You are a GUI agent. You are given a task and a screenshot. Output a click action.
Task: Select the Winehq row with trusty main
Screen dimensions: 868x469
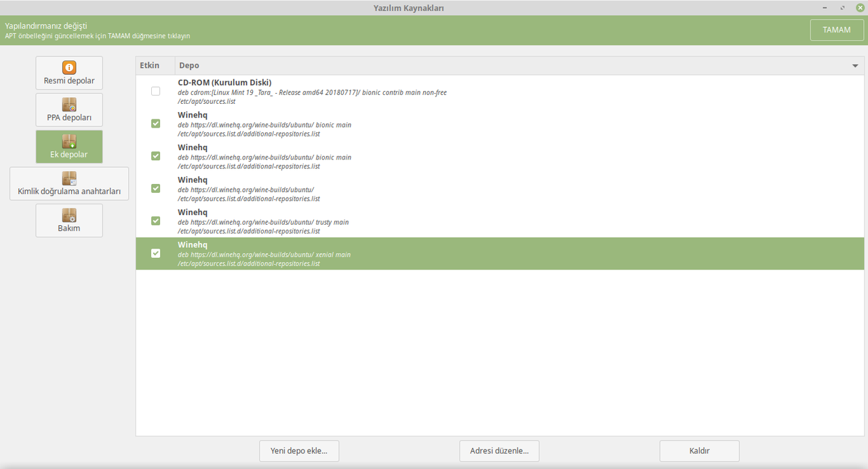(x=500, y=221)
